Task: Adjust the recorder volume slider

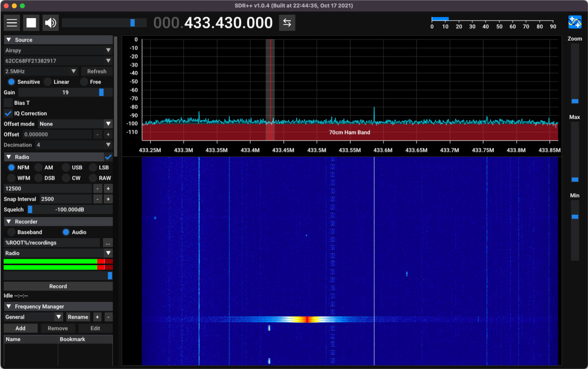Action: point(58,276)
